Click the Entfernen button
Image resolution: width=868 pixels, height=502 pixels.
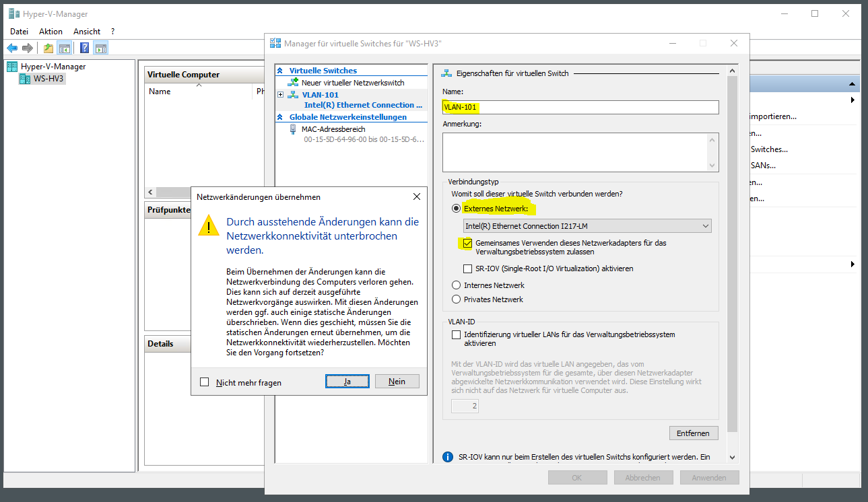click(694, 433)
